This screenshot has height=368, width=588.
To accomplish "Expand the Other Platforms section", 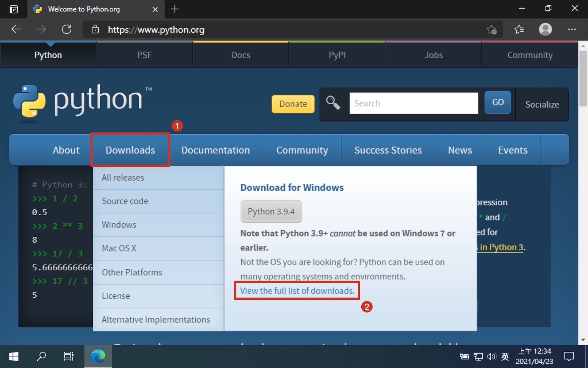I will tap(131, 272).
